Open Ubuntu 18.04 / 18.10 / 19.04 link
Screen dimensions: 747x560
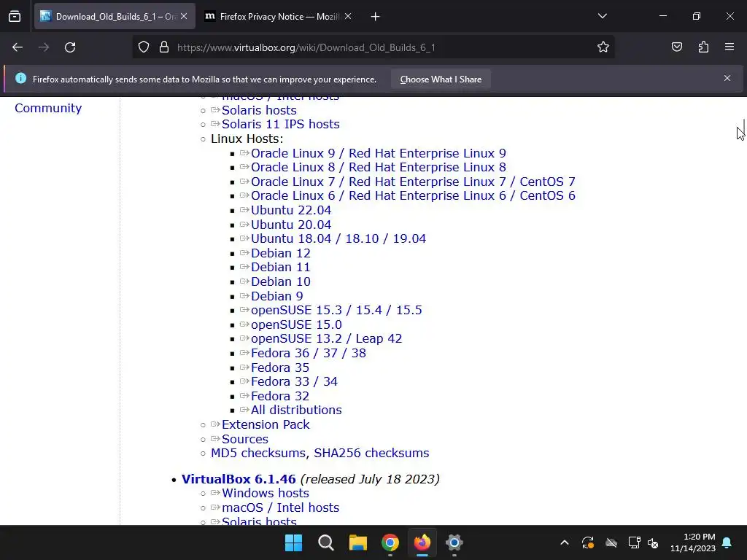[338, 238]
